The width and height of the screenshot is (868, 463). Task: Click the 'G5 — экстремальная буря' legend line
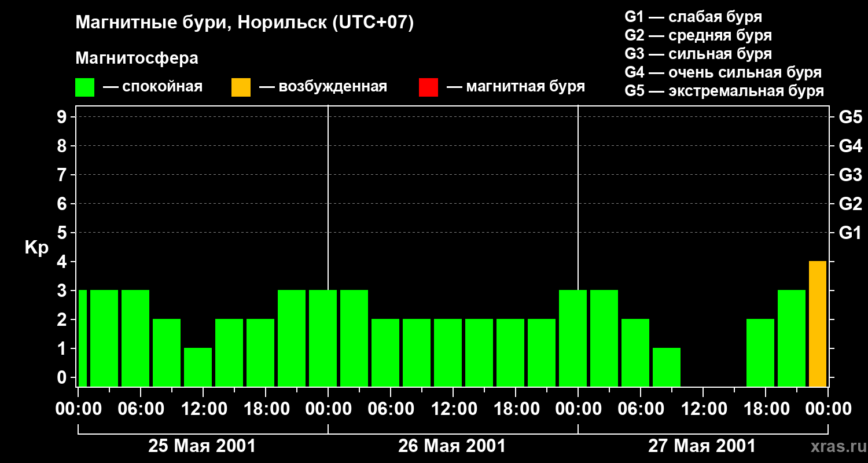[x=724, y=91]
